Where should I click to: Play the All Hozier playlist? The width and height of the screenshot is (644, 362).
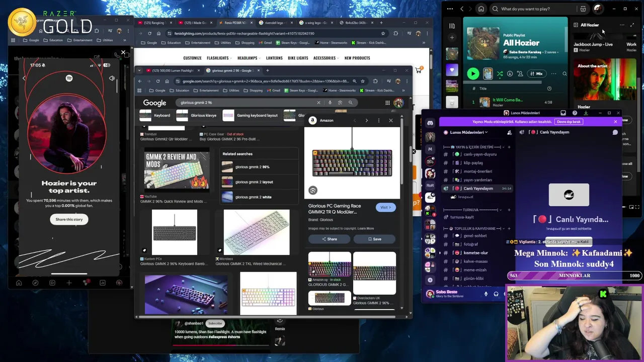[x=473, y=74]
